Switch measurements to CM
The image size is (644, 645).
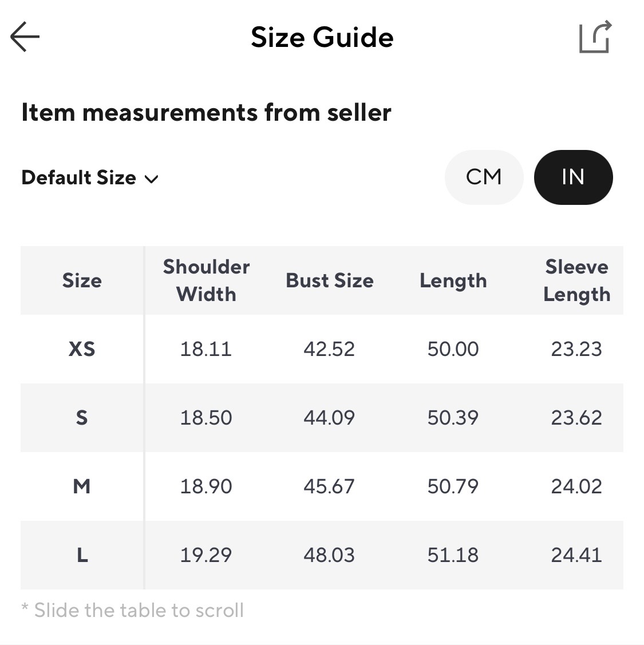(484, 177)
